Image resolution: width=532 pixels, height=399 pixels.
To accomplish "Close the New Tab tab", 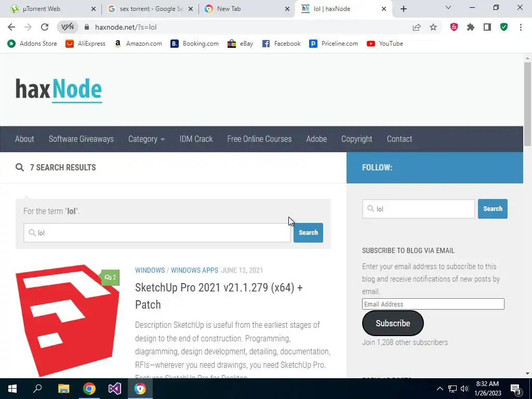I will coord(287,9).
